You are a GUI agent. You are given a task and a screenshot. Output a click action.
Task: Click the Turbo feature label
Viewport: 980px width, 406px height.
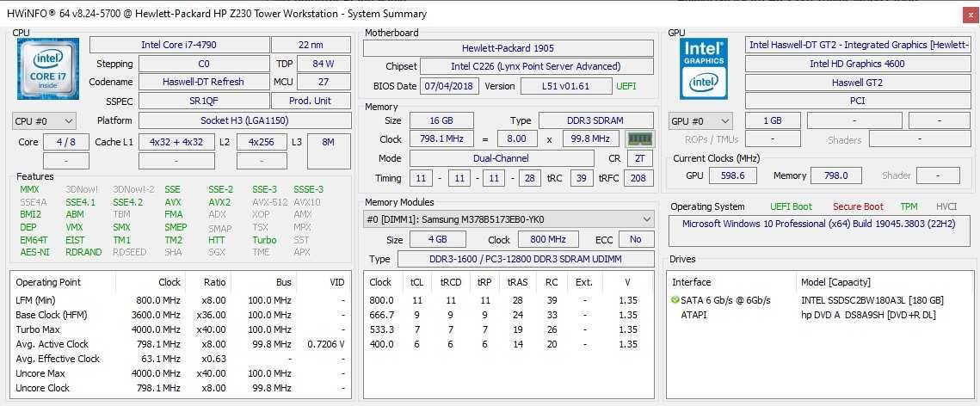coord(264,240)
